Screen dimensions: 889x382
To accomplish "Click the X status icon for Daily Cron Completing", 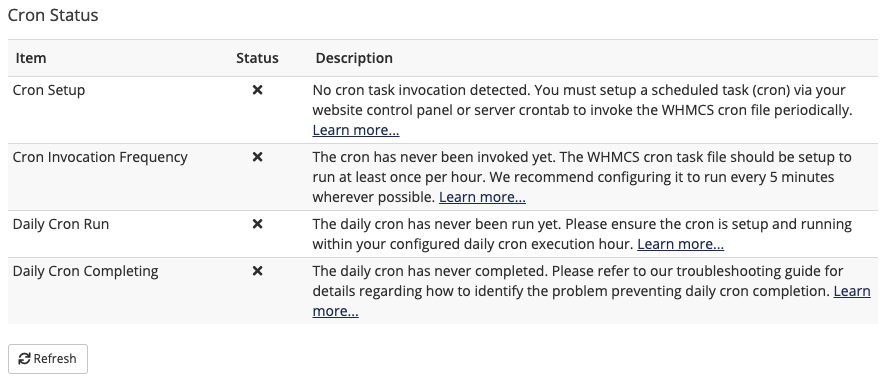I will (257, 271).
